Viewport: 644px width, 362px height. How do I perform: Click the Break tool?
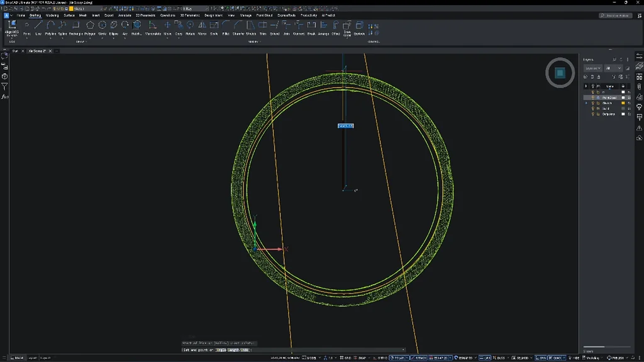point(311,28)
